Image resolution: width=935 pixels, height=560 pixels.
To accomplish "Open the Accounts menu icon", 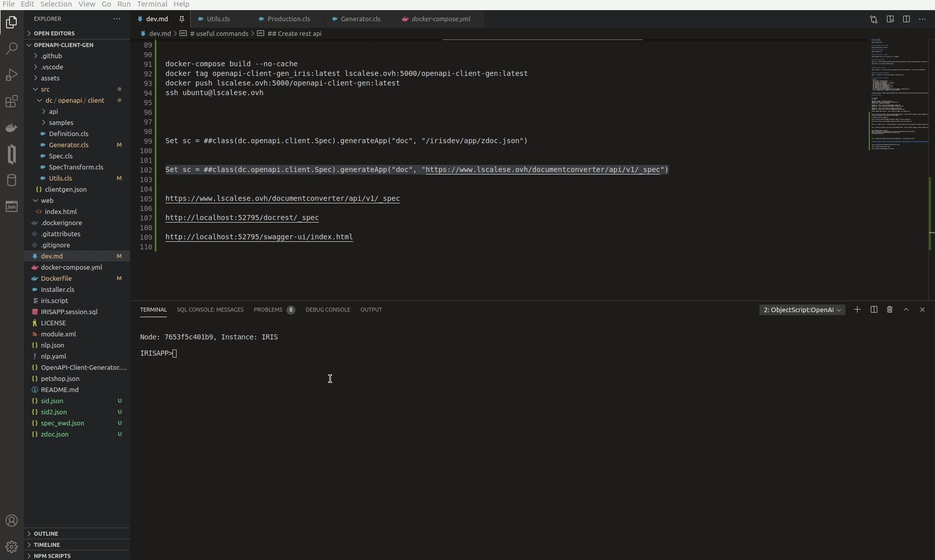I will [x=12, y=521].
